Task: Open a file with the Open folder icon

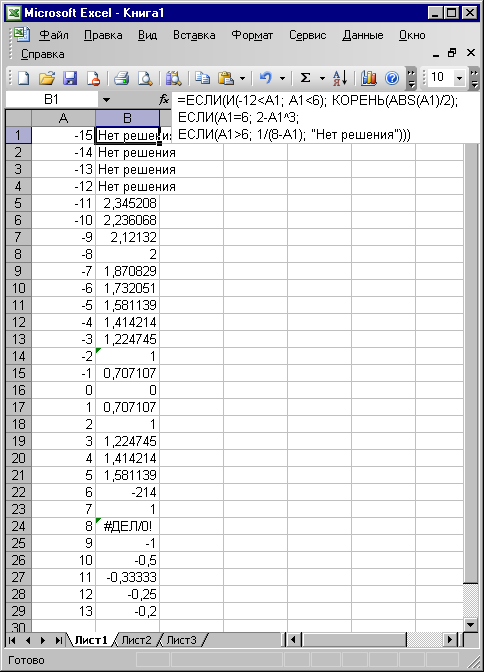Action: (47, 78)
